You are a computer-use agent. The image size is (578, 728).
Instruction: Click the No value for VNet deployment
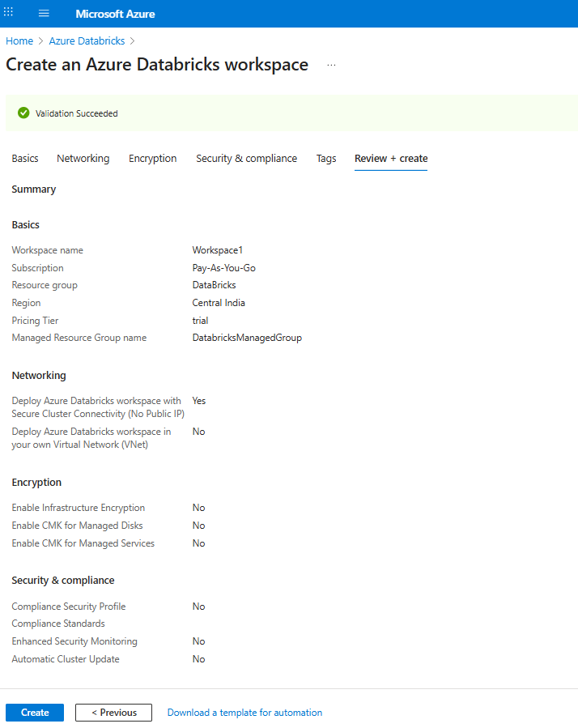[x=198, y=432]
